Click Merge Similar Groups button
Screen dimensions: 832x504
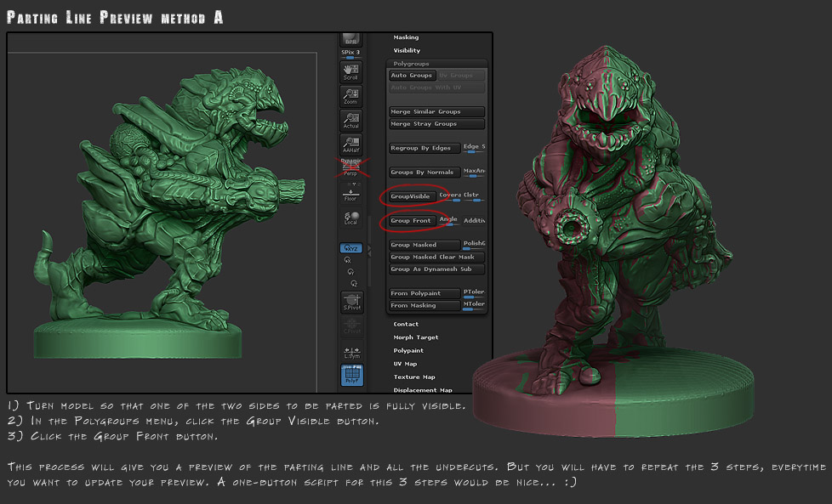click(x=436, y=112)
